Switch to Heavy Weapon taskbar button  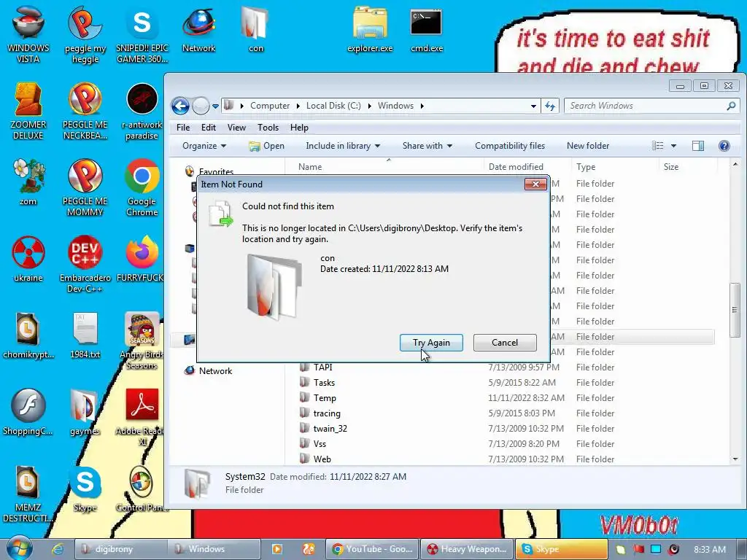click(x=467, y=549)
